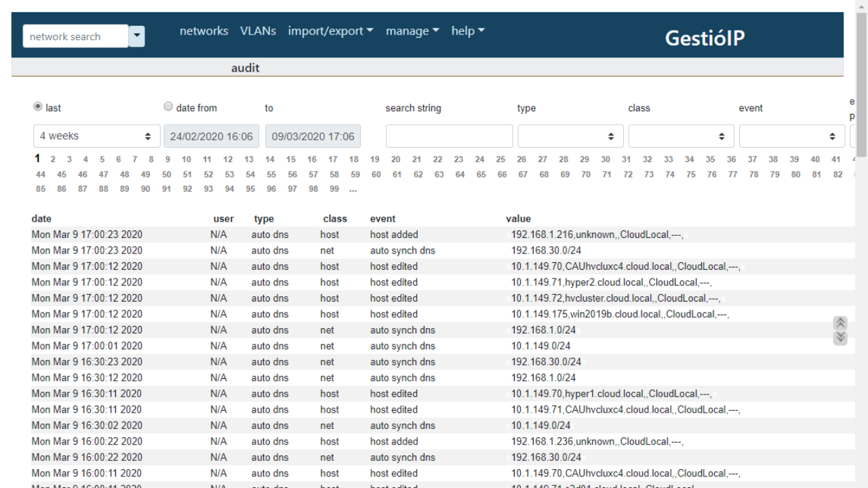This screenshot has height=488, width=868.
Task: Click the scroll-down double arrow icon
Action: pyautogui.click(x=840, y=338)
